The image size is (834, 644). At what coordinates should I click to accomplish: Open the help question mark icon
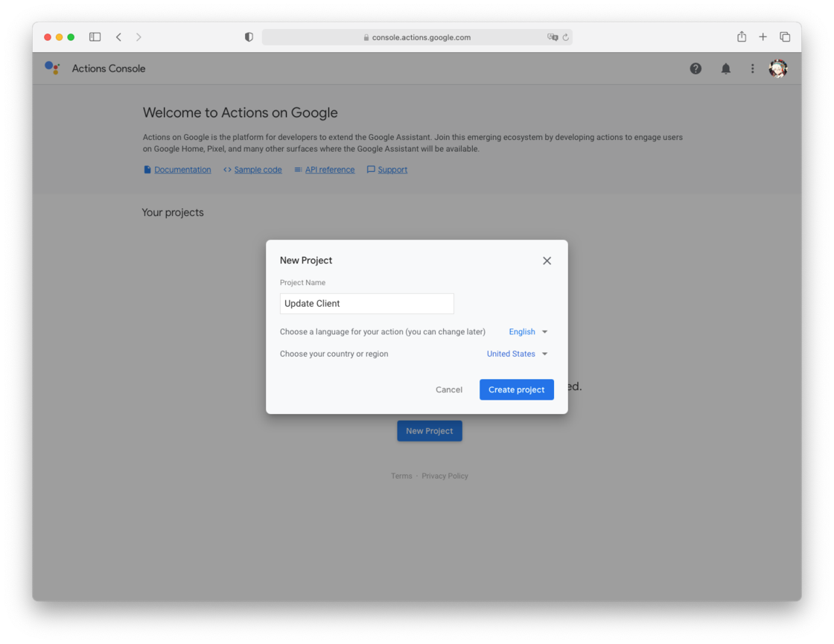[695, 68]
